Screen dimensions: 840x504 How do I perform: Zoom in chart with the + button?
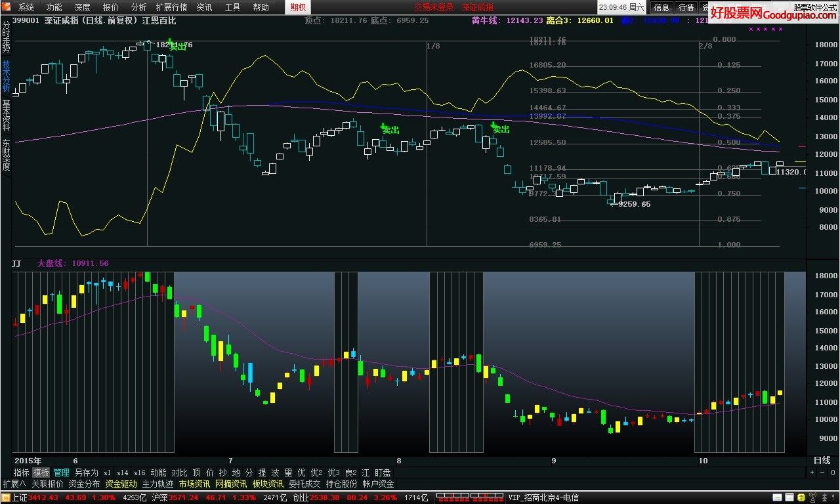(x=812, y=472)
